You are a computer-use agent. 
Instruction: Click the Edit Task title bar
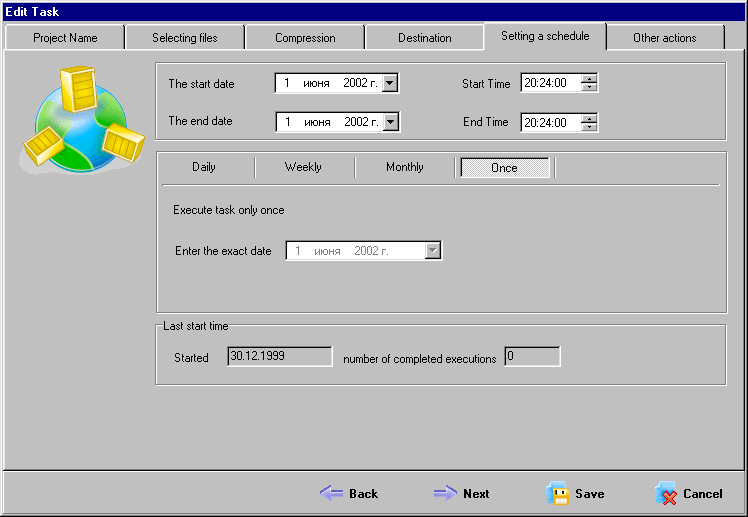374,11
